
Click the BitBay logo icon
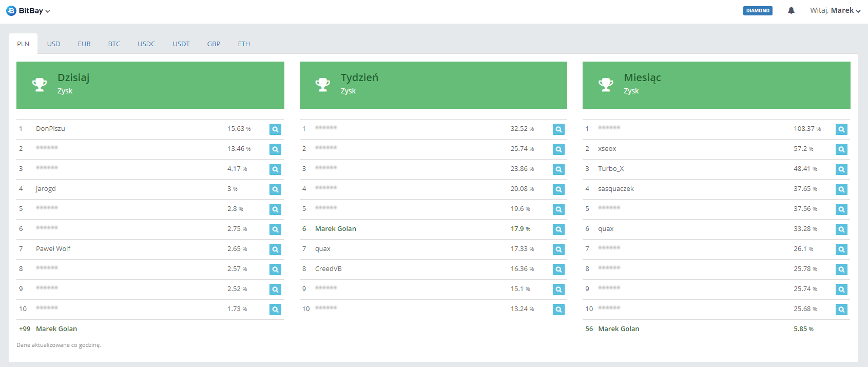pos(11,11)
